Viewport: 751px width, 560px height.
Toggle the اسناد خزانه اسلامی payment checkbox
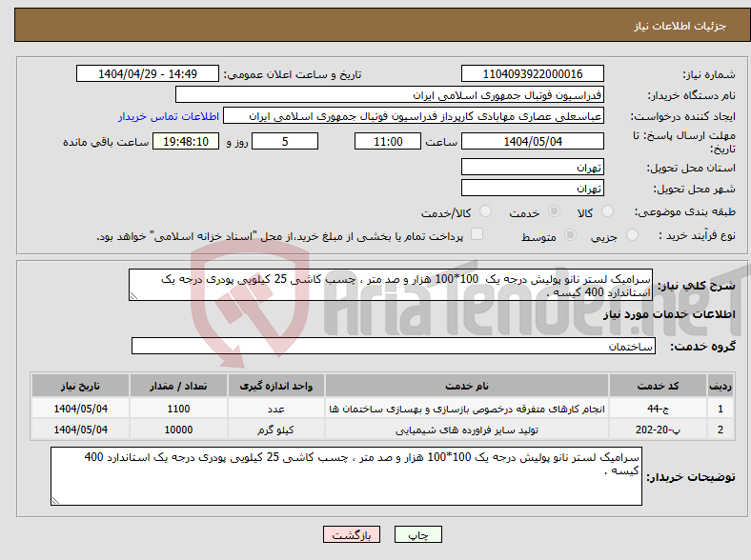pyautogui.click(x=477, y=234)
